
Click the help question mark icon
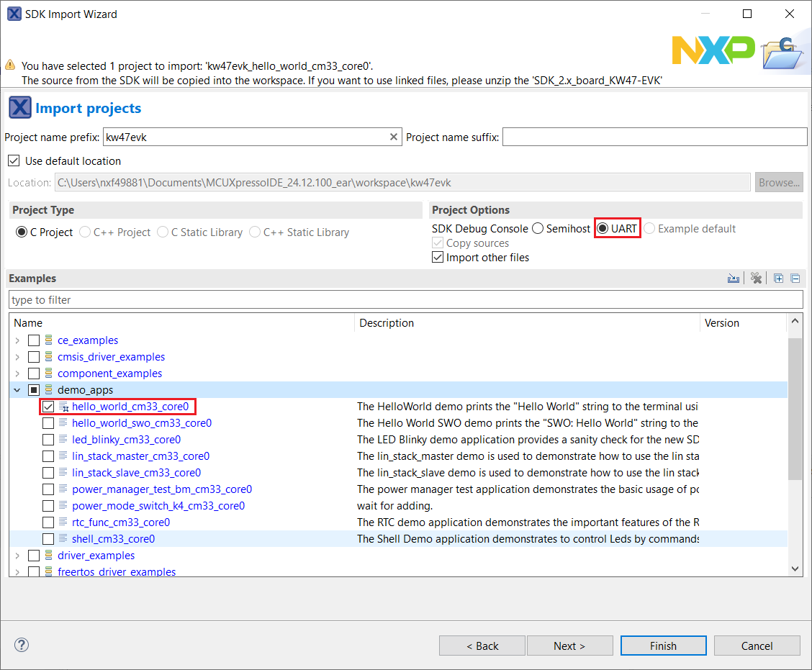tap(22, 645)
